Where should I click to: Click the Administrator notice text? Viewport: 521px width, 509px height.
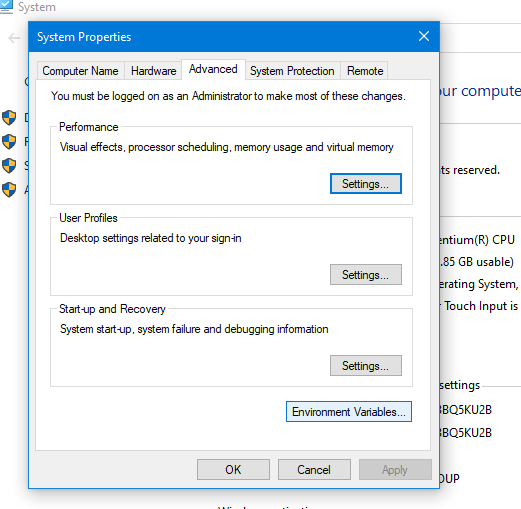click(228, 96)
